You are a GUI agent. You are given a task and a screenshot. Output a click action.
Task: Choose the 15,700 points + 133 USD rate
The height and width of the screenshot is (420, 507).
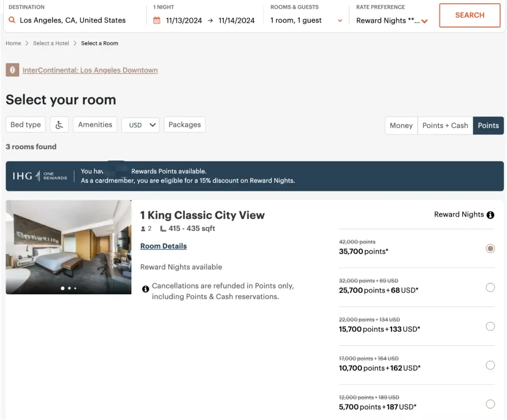pyautogui.click(x=490, y=326)
